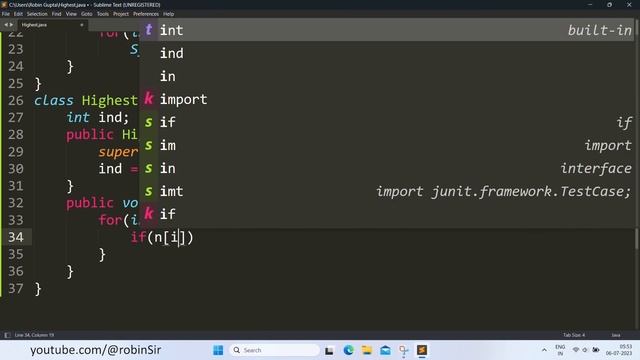Screen dimensions: 640x360
Task: Click the 'if(n[i])' code on line 34
Action: tap(162, 237)
